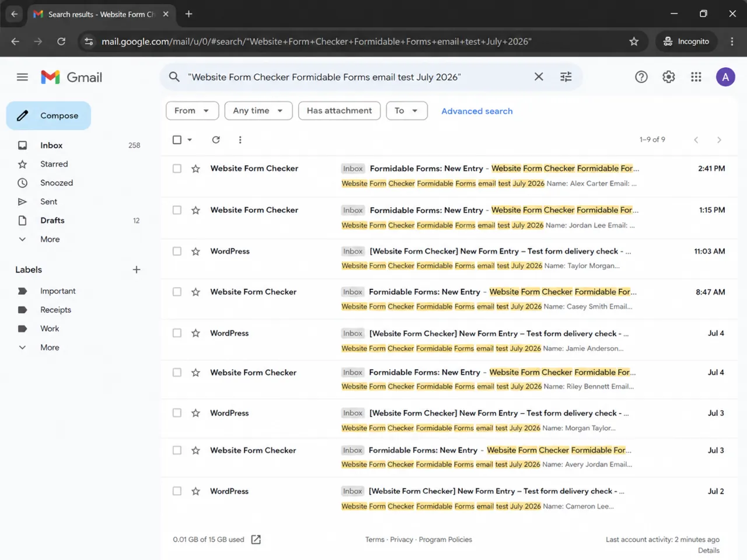Expand More under the Labels section

coord(50,348)
